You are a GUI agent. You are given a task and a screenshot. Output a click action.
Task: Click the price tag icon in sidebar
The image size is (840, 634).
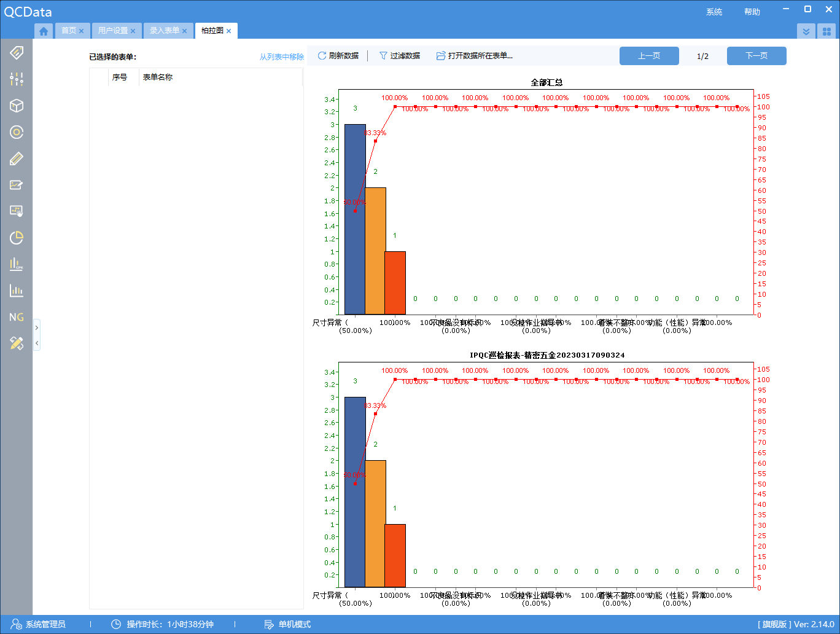[x=17, y=53]
